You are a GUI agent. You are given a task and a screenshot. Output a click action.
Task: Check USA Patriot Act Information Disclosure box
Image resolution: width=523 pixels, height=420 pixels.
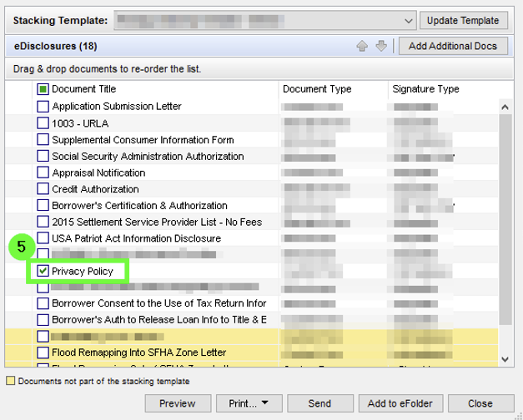[x=43, y=238]
